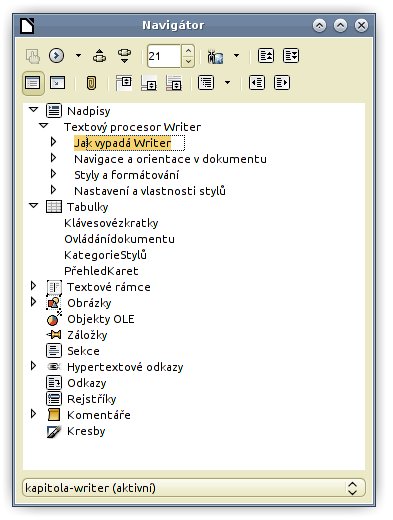Select the Kresby drawing icon

click(x=54, y=431)
